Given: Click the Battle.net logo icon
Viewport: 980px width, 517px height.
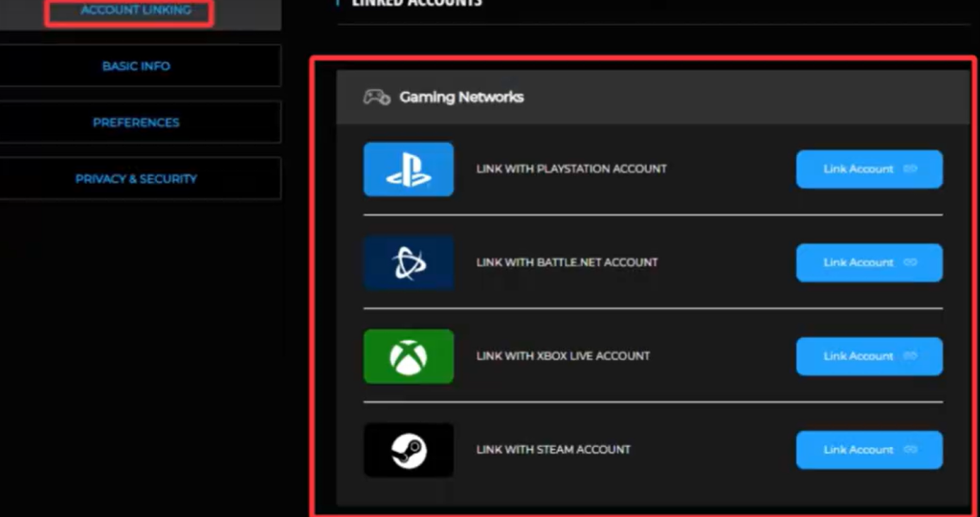Looking at the screenshot, I should (409, 262).
